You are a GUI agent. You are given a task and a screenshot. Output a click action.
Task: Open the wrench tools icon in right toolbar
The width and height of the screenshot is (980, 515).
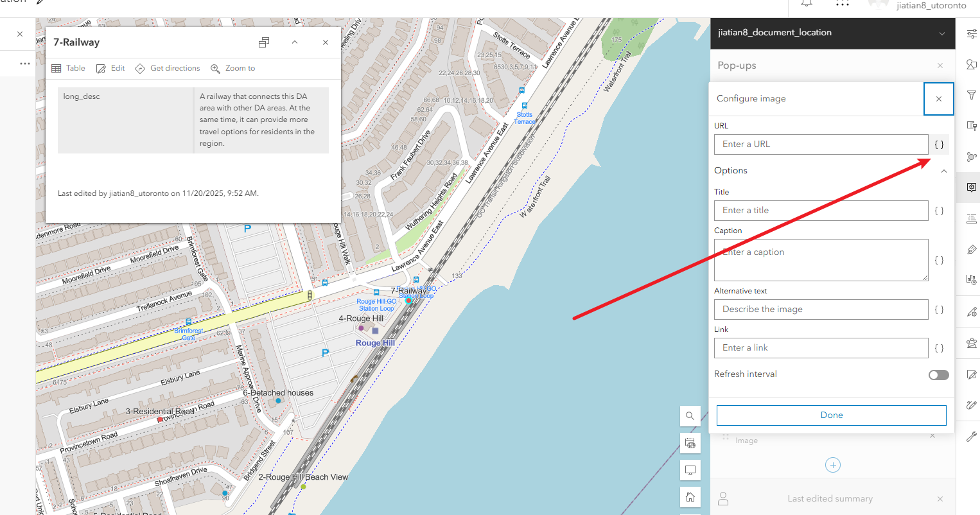click(972, 437)
